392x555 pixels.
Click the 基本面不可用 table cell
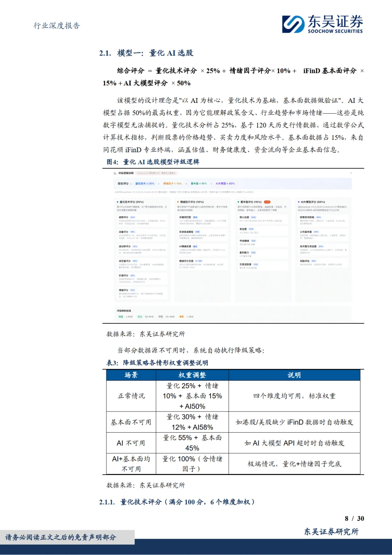click(x=131, y=422)
